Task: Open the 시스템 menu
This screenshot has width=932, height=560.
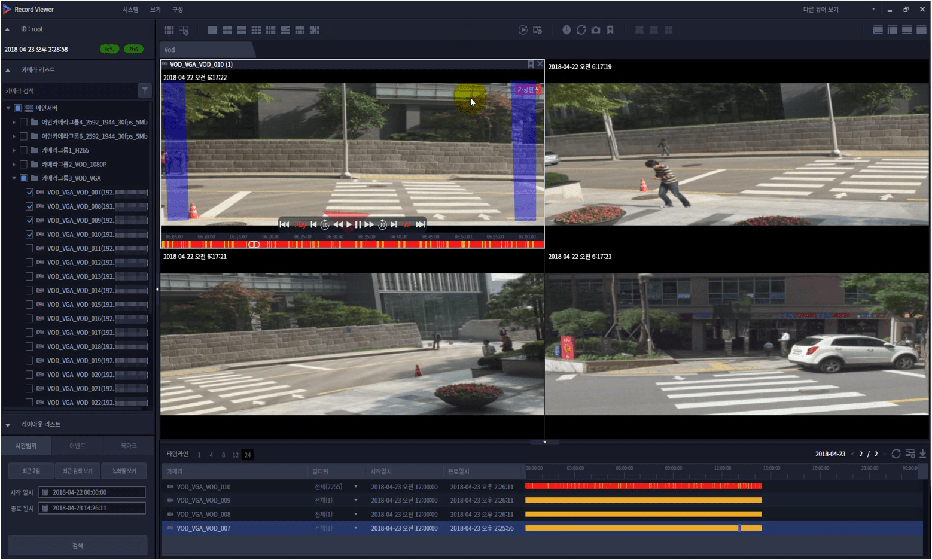Action: pyautogui.click(x=130, y=10)
